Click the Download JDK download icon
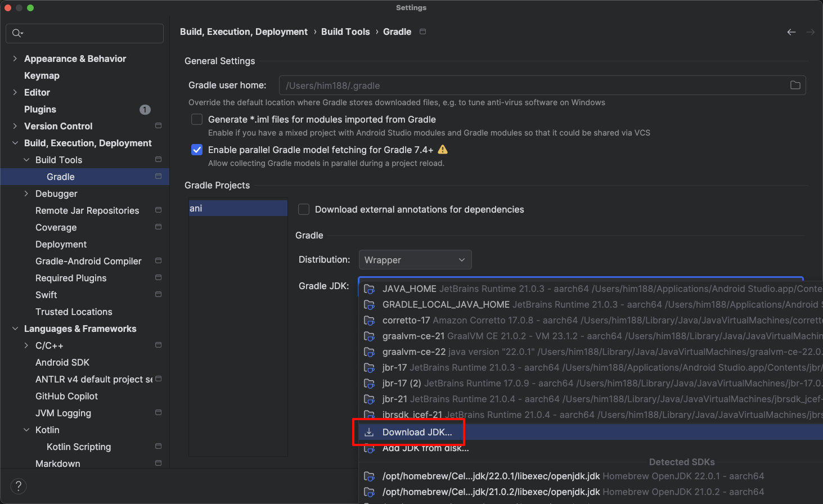The height and width of the screenshot is (504, 823). pyautogui.click(x=369, y=432)
